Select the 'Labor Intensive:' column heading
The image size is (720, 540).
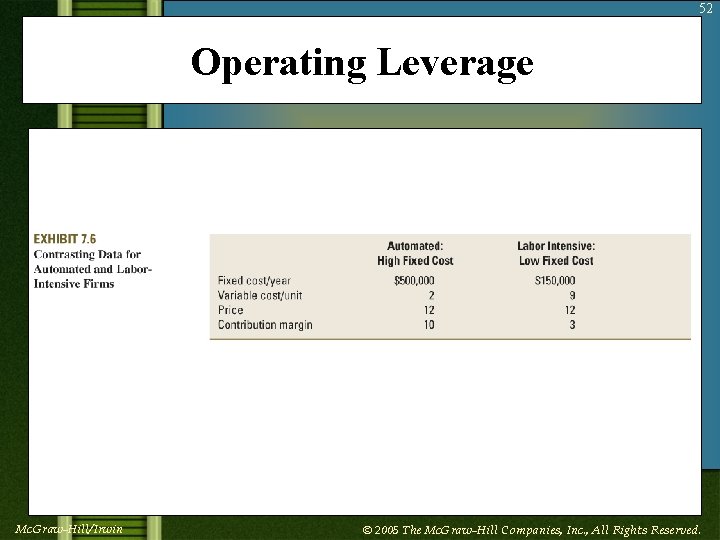pyautogui.click(x=556, y=246)
